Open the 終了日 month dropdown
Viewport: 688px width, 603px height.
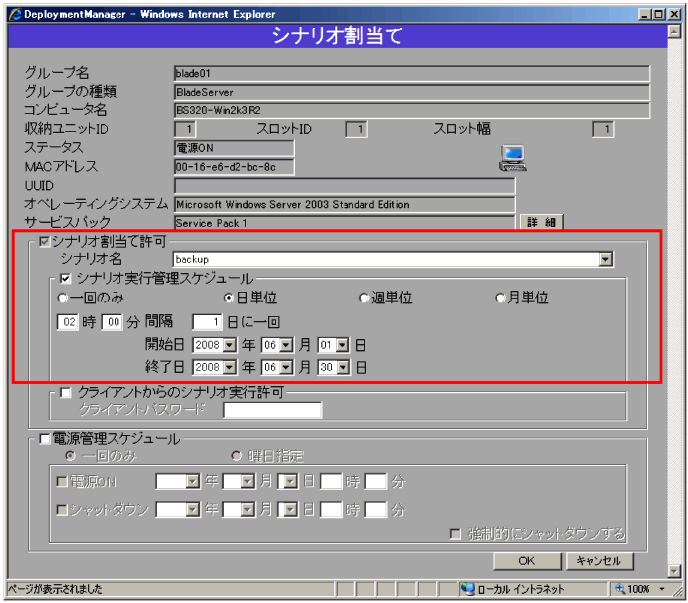tap(286, 367)
